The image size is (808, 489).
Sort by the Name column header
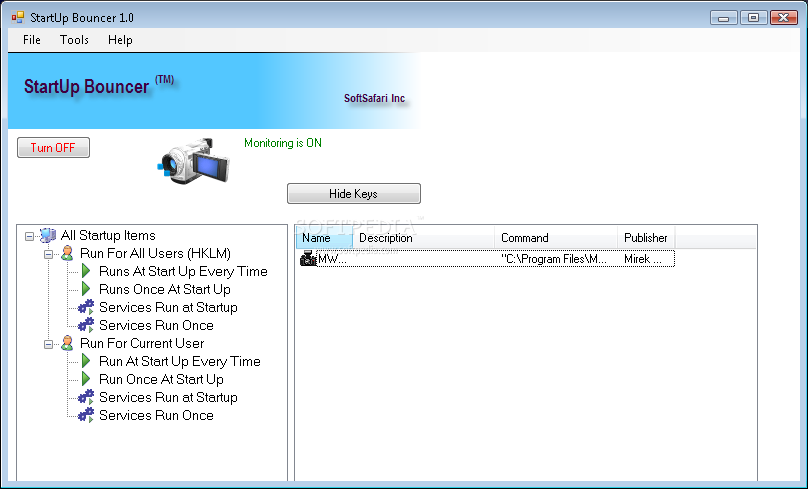point(324,238)
